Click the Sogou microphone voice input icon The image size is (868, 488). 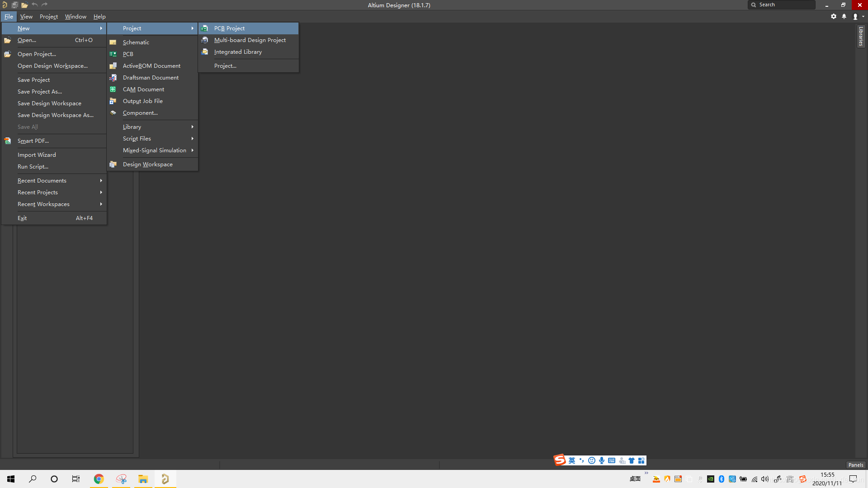coord(602,460)
